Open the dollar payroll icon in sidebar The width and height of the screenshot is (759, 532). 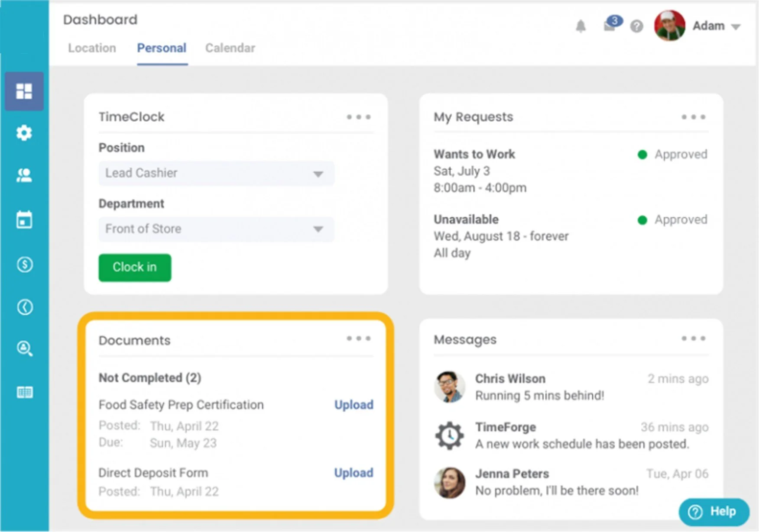click(x=25, y=264)
